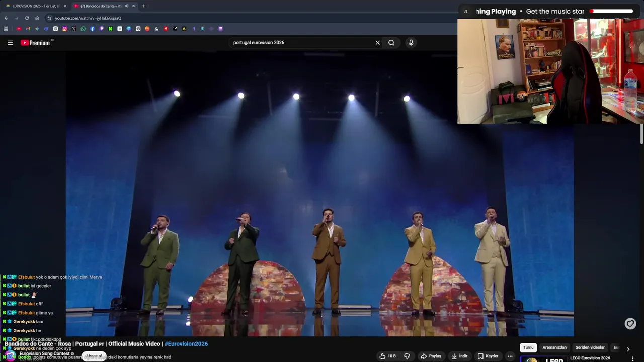Image resolution: width=644 pixels, height=362 pixels.
Task: Select the Seriden videolar chip
Action: (590, 347)
